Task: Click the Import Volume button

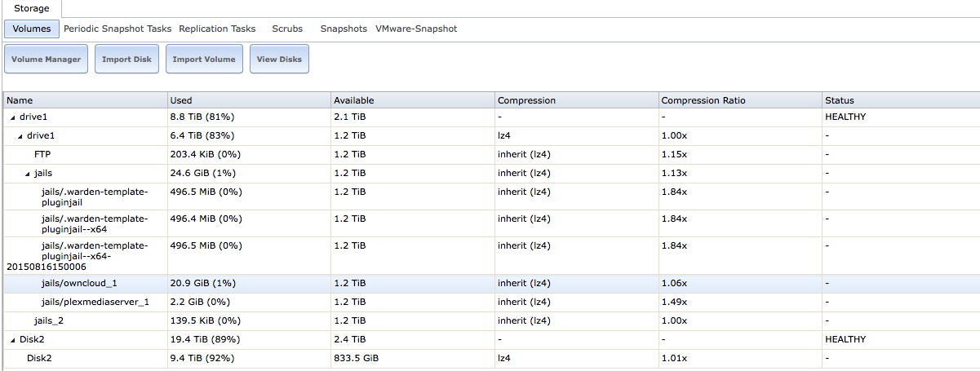Action: [204, 60]
